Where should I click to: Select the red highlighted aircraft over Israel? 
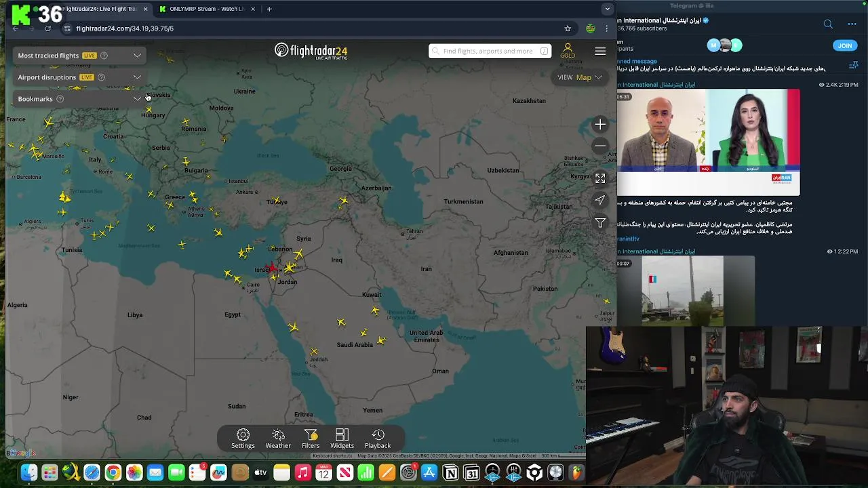pos(273,269)
